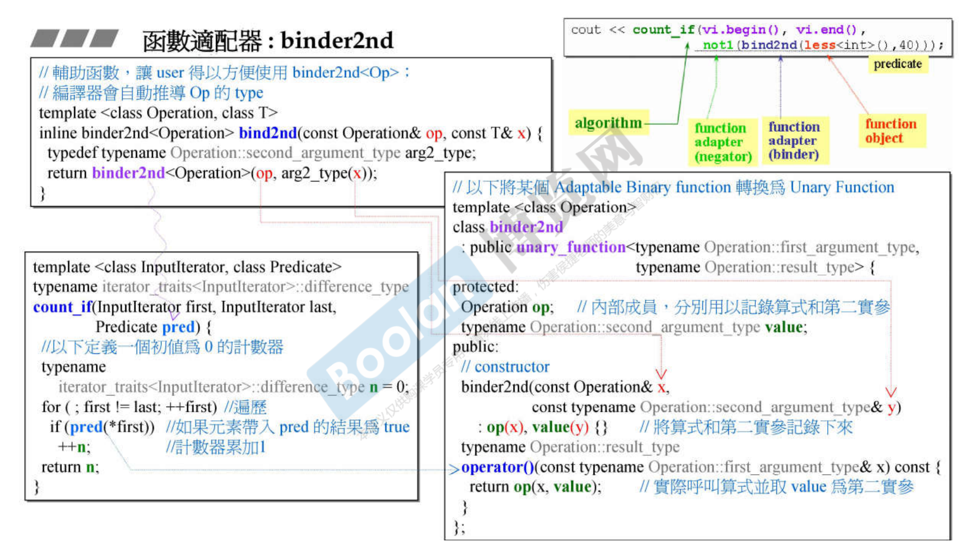Click the 'function adapter (negator)' label
The width and height of the screenshot is (969, 560).
click(723, 142)
